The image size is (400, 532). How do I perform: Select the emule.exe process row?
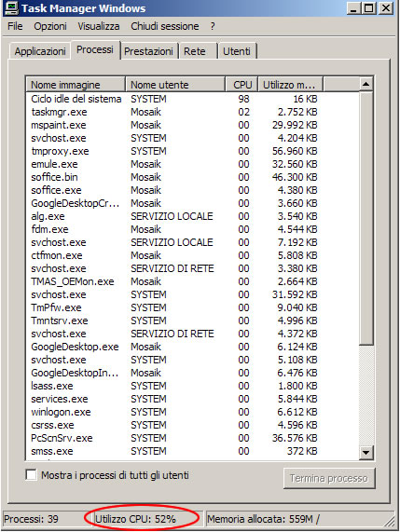192,164
